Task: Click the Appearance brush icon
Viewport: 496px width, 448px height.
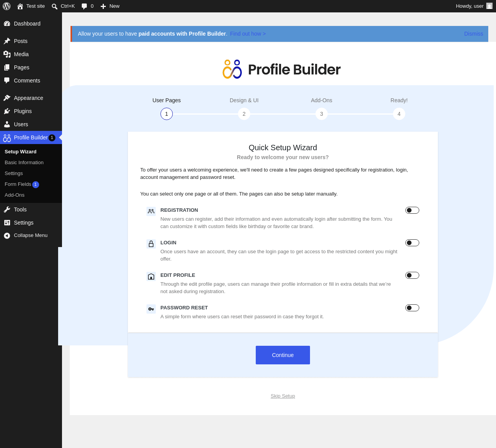Action: pos(7,98)
